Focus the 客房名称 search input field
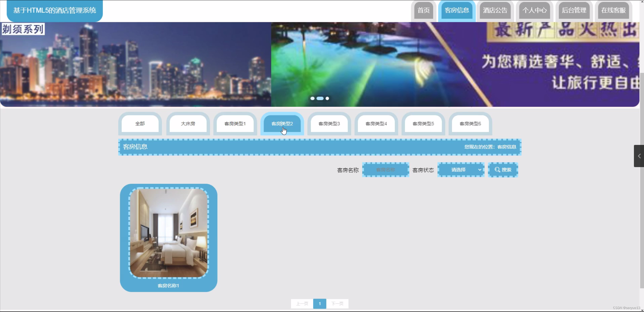 (385, 170)
